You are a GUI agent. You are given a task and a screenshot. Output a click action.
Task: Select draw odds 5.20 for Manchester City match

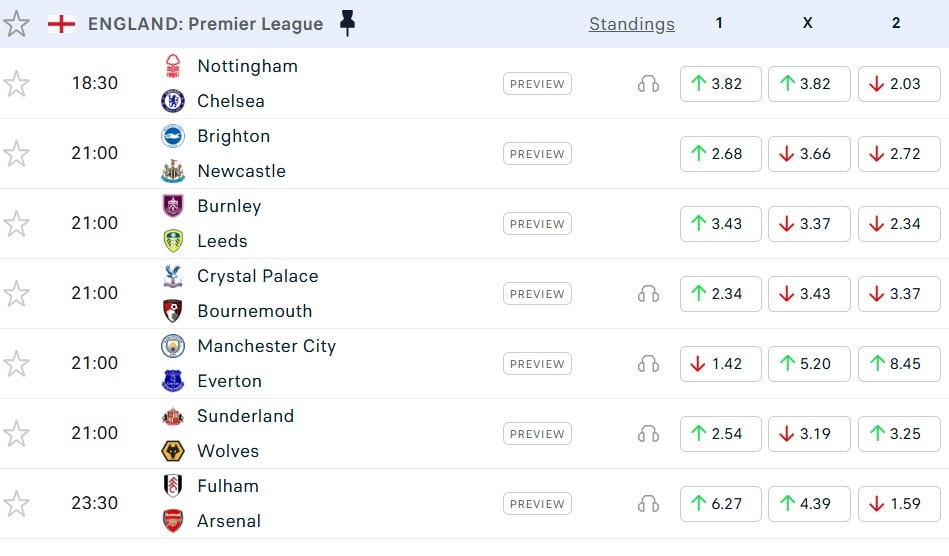tap(809, 364)
